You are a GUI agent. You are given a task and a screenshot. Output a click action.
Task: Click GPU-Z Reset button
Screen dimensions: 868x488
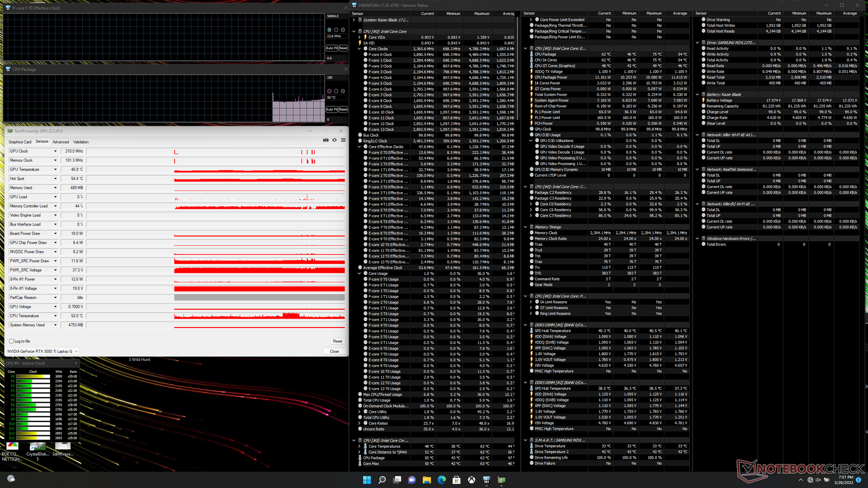[337, 341]
